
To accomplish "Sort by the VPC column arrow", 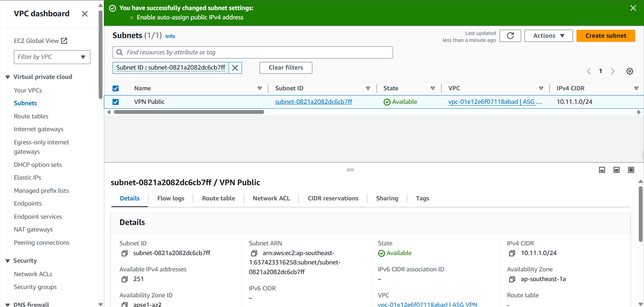I will click(541, 89).
